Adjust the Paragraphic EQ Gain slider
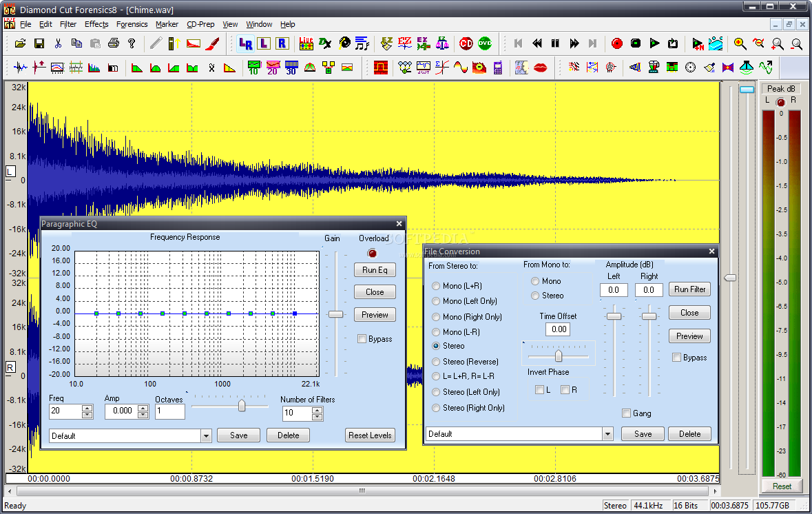This screenshot has height=514, width=812. [335, 314]
